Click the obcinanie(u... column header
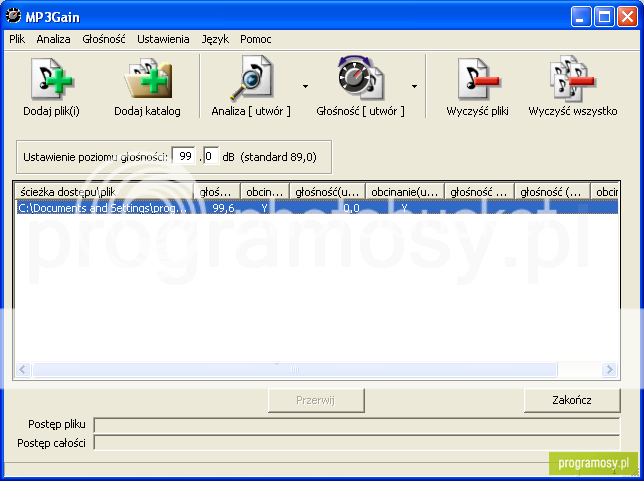Screen dimensions: 644x481 point(405,191)
